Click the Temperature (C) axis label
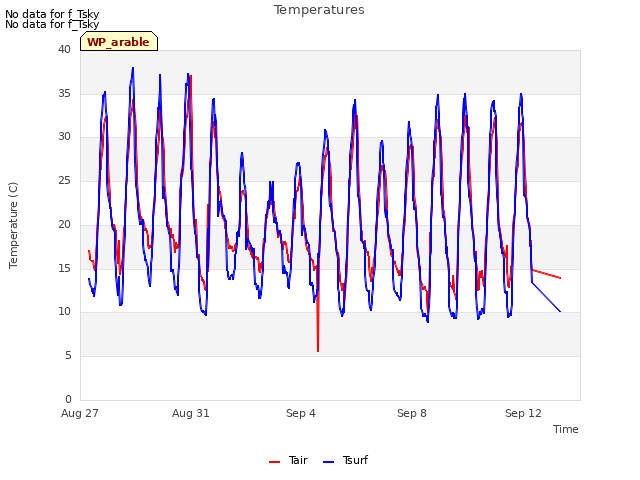Viewport: 640px width, 480px height. click(x=13, y=225)
